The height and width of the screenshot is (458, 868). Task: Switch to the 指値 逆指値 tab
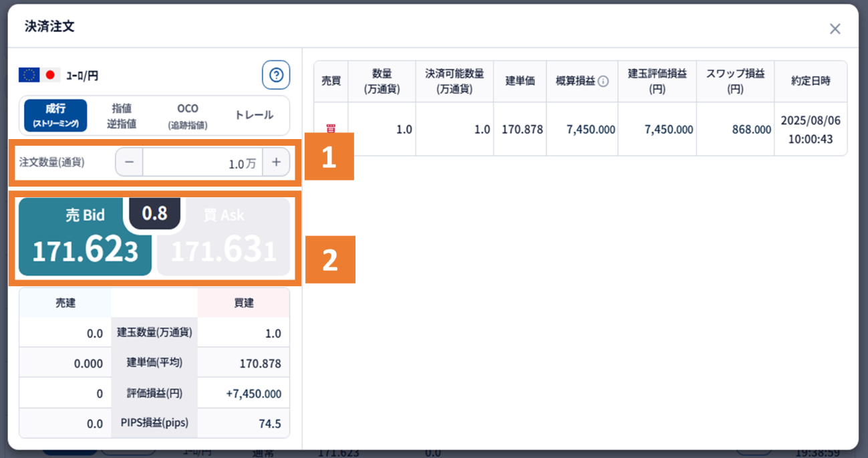[122, 116]
